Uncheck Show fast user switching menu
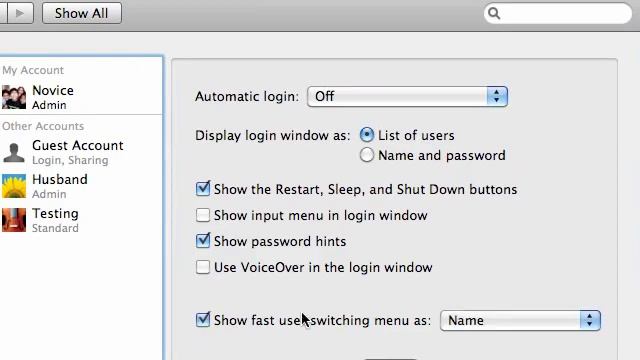This screenshot has height=360, width=640. point(203,320)
